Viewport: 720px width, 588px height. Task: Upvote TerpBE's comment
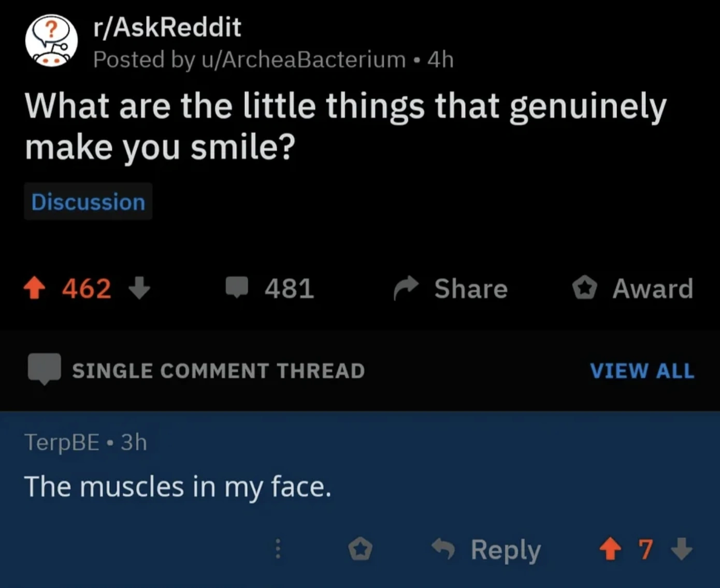click(610, 549)
